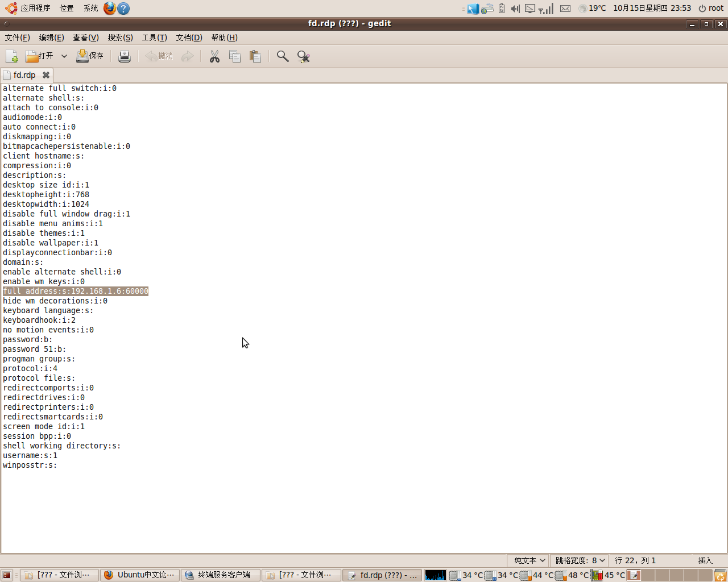Click the 45 °C graphics card sensor

coord(609,575)
